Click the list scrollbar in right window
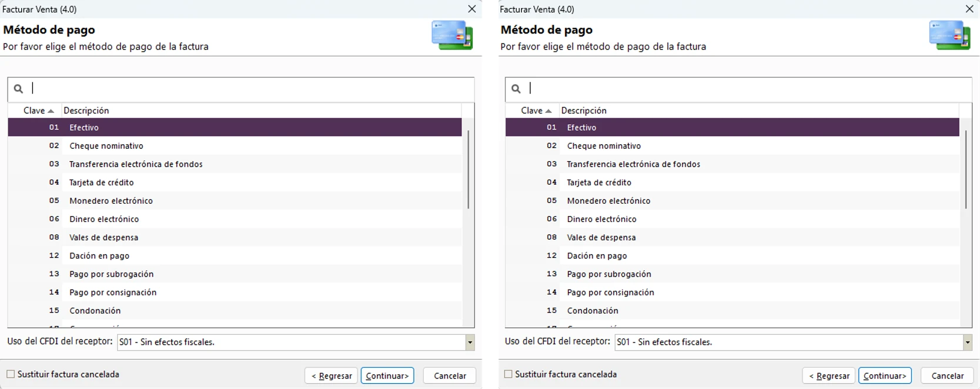The height and width of the screenshot is (389, 980). coord(965,169)
